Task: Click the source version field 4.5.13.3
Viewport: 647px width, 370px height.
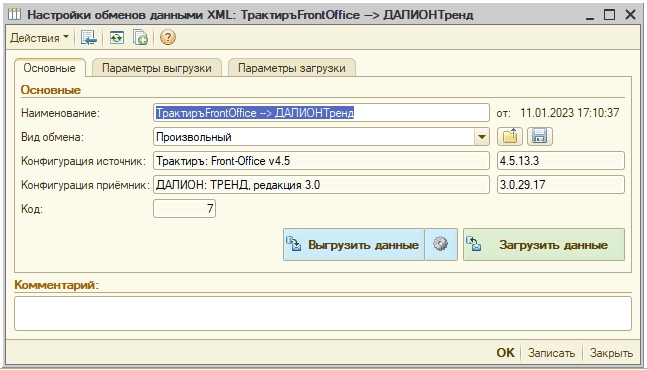Action: coord(561,160)
